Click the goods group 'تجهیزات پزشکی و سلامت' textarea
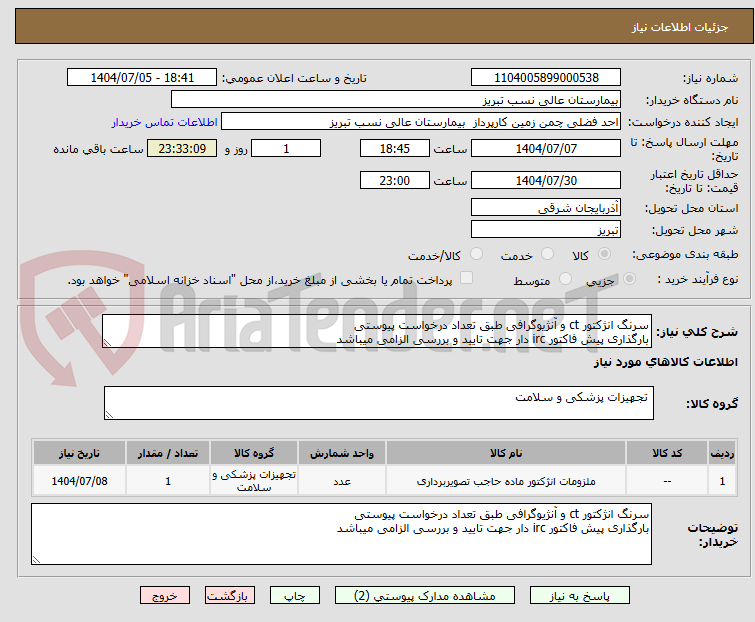Screen dimensions: 755x622 click(379, 403)
